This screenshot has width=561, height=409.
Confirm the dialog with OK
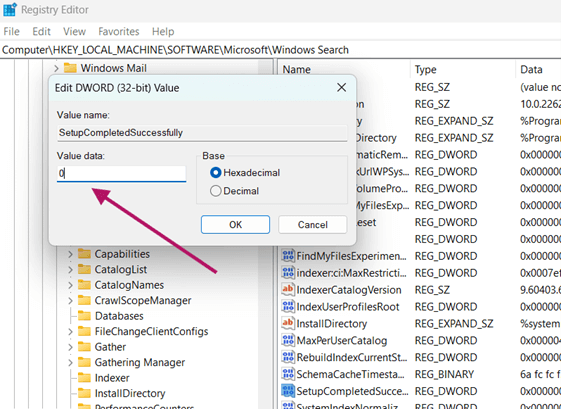235,224
